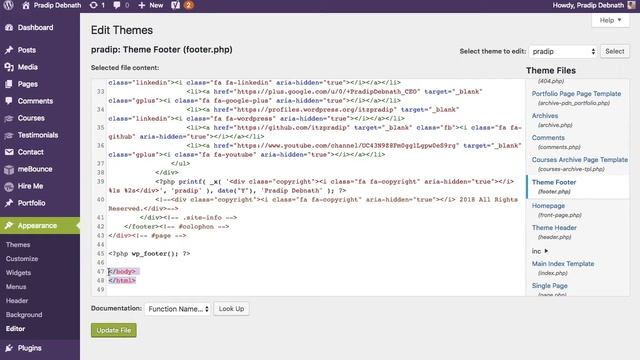Open the Single Page file
Image resolution: width=640 pixels, height=360 pixels.
(549, 286)
